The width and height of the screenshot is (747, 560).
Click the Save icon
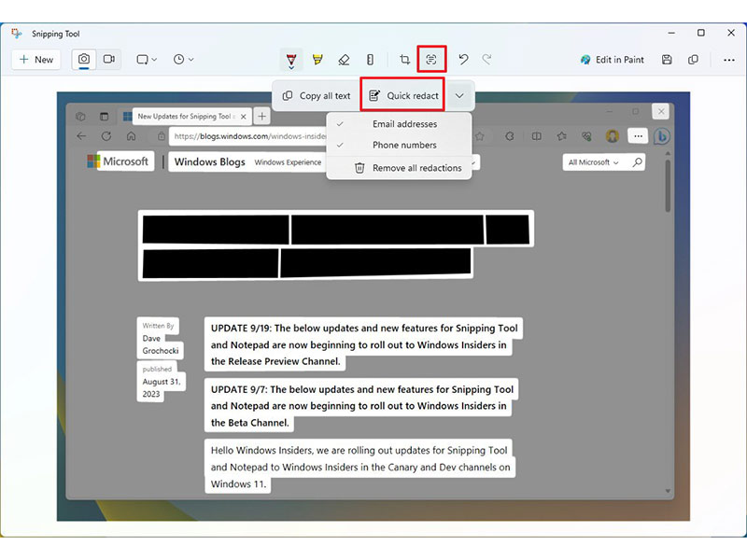click(667, 60)
